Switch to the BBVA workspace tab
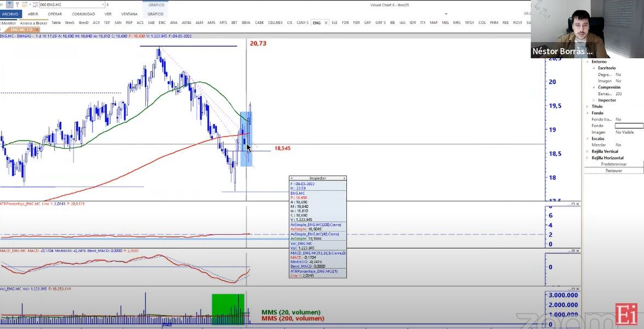 (x=246, y=22)
